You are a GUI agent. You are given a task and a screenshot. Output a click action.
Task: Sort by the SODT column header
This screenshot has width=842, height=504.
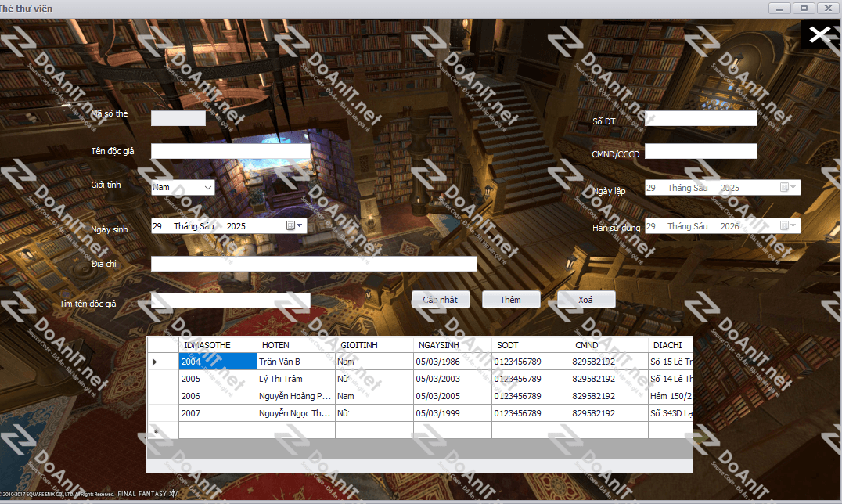pos(531,345)
